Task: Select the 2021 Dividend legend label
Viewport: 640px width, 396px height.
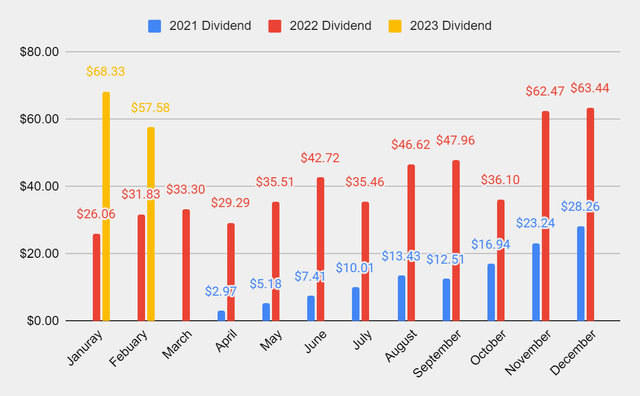Action: [210, 26]
